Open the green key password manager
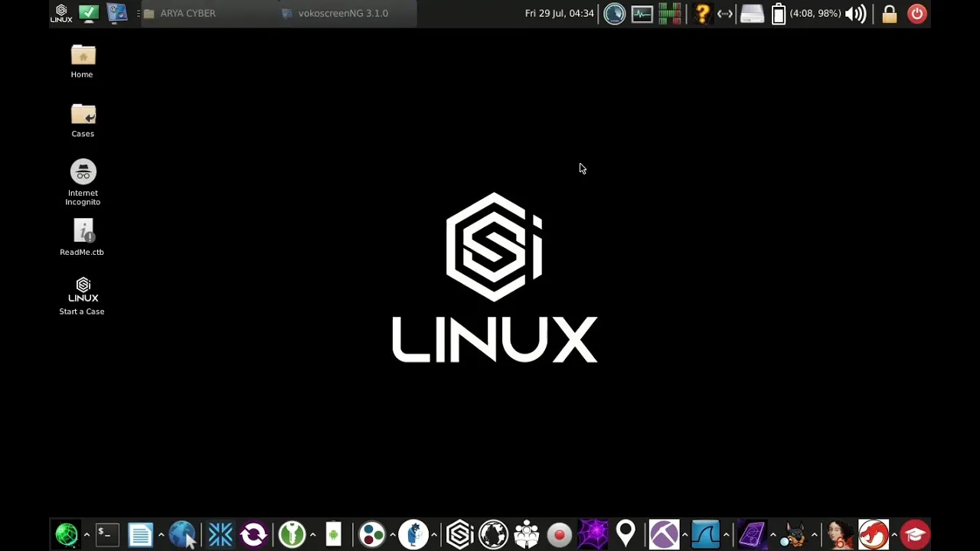 pos(292,534)
